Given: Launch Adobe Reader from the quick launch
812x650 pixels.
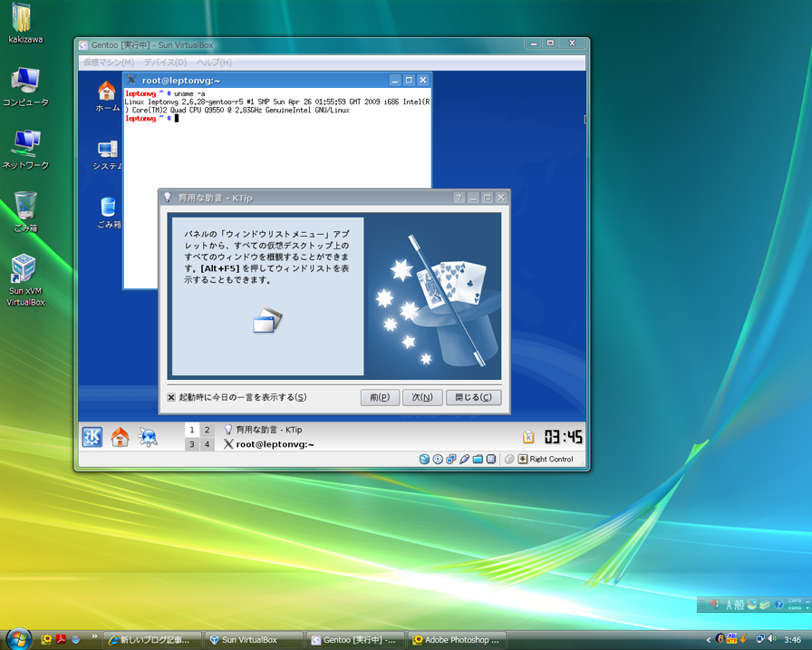Looking at the screenshot, I should click(x=61, y=640).
